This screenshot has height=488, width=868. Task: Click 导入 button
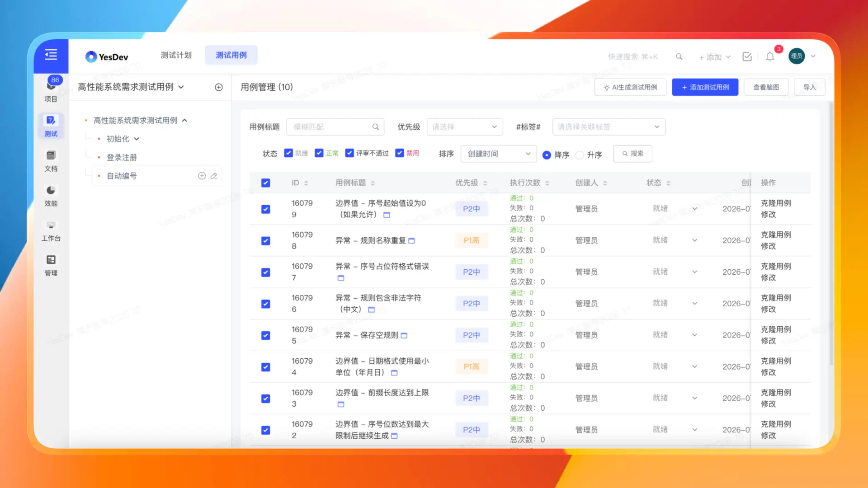(809, 87)
